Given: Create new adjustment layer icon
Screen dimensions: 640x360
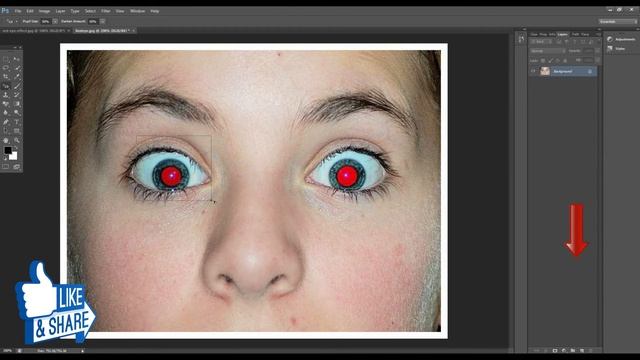Looking at the screenshot, I should pyautogui.click(x=564, y=351).
